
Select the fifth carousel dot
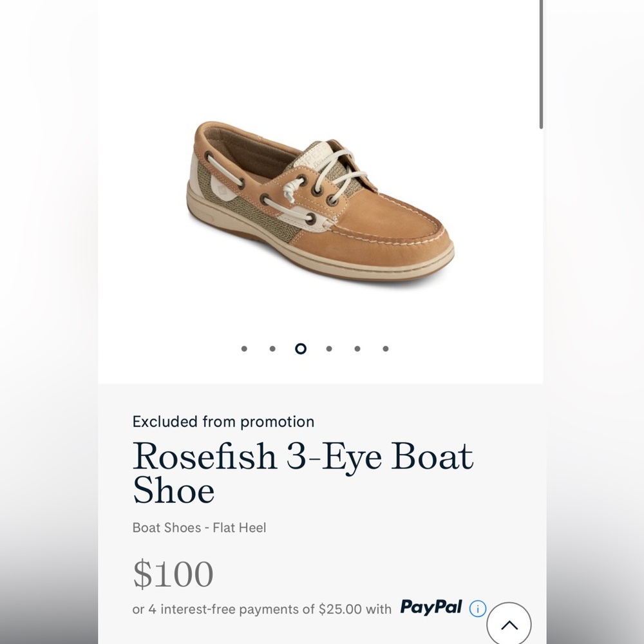(x=357, y=348)
